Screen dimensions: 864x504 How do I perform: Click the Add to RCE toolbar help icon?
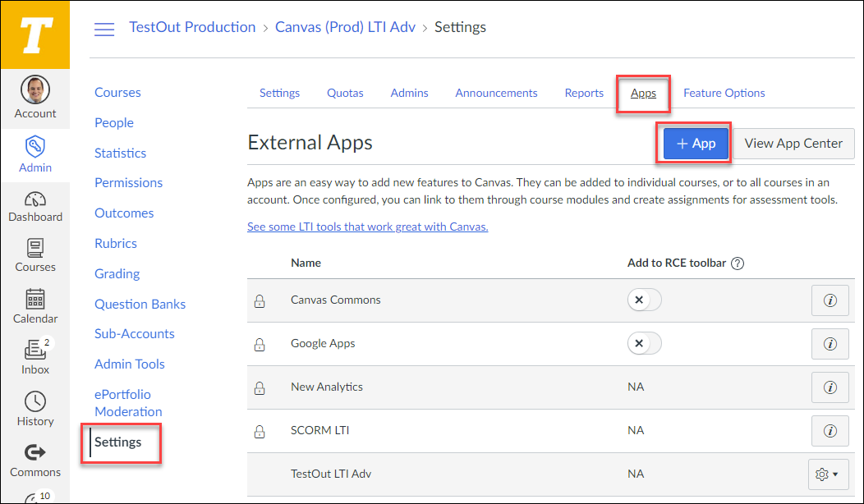pos(738,263)
